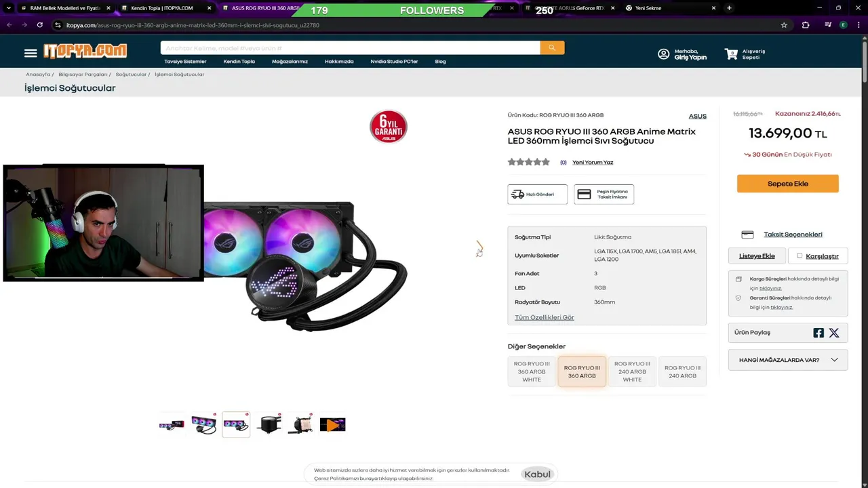
Task: Click the Listeye Ekle button
Action: click(x=757, y=256)
